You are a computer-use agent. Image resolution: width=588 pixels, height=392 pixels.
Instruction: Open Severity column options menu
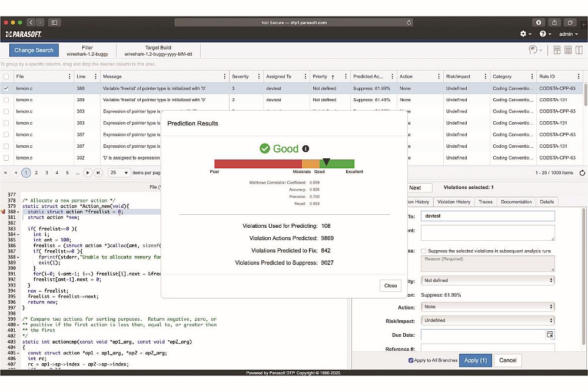[259, 77]
